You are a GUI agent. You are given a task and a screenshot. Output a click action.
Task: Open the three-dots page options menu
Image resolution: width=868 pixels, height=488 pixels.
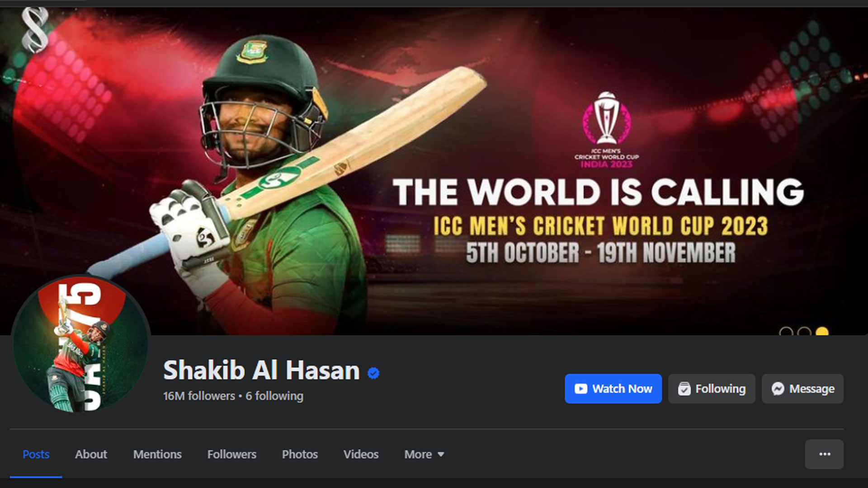(x=824, y=454)
